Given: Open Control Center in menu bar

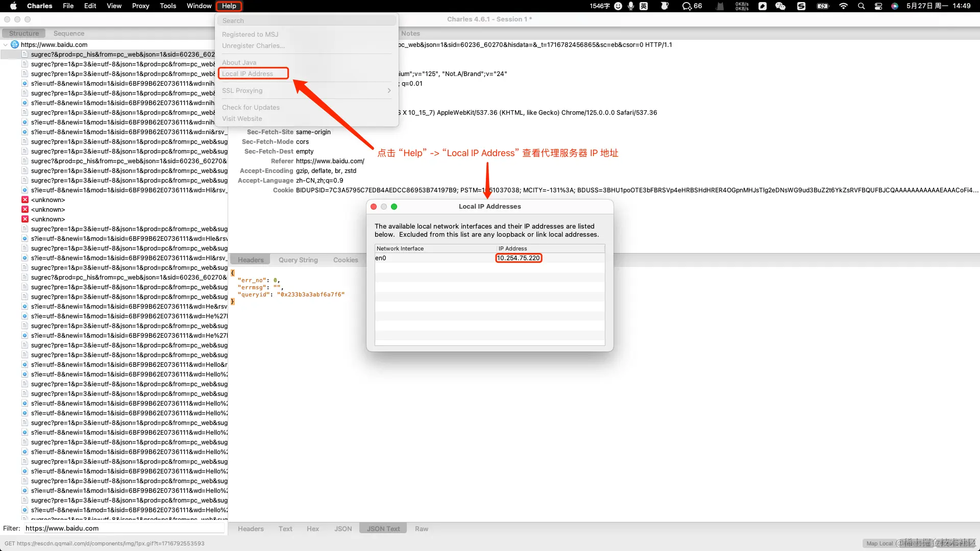Looking at the screenshot, I should click(x=878, y=6).
